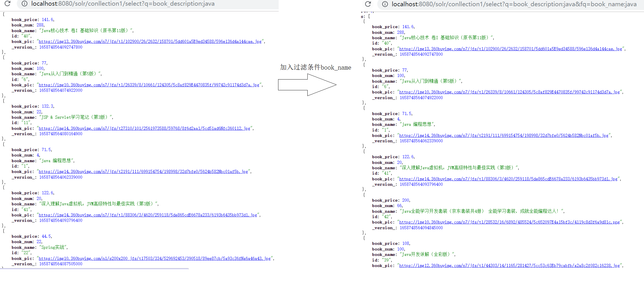Open the Spring实战 book_pic image link
This screenshot has width=644, height=286.
(x=155, y=258)
